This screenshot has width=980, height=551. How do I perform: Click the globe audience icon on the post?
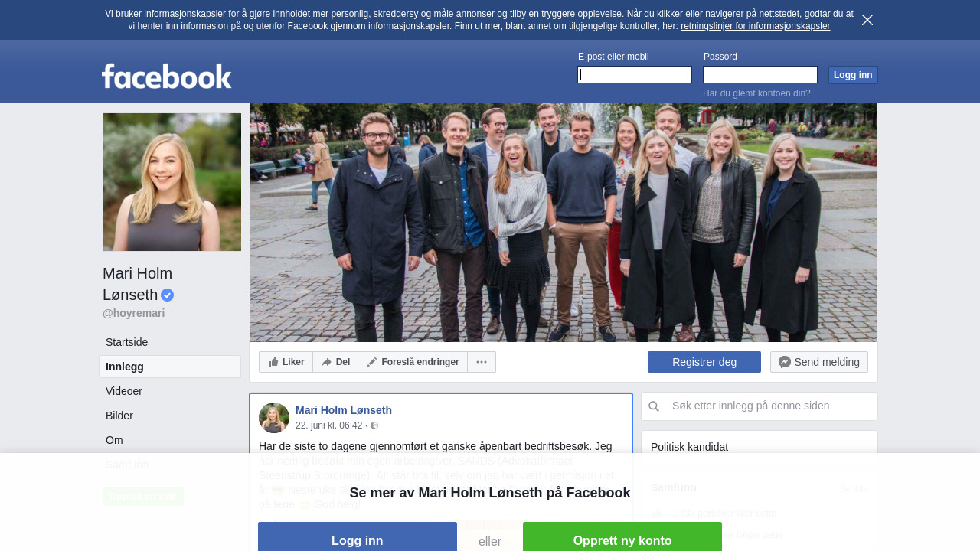click(374, 425)
